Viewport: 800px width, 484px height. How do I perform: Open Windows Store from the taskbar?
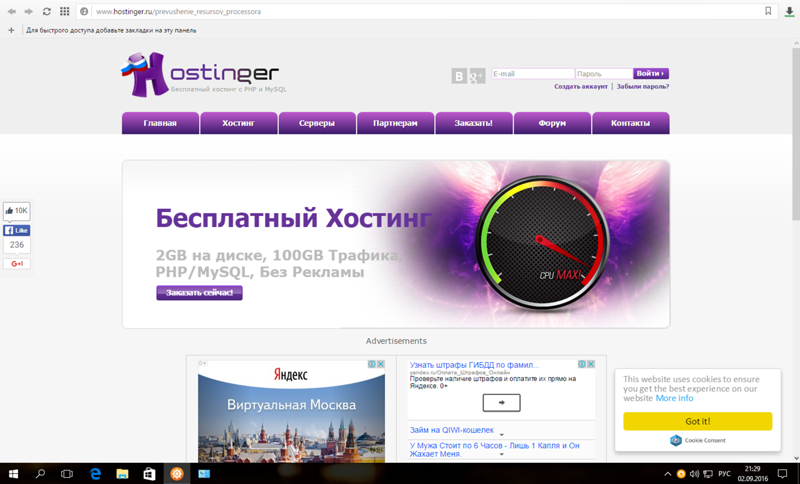[149, 474]
